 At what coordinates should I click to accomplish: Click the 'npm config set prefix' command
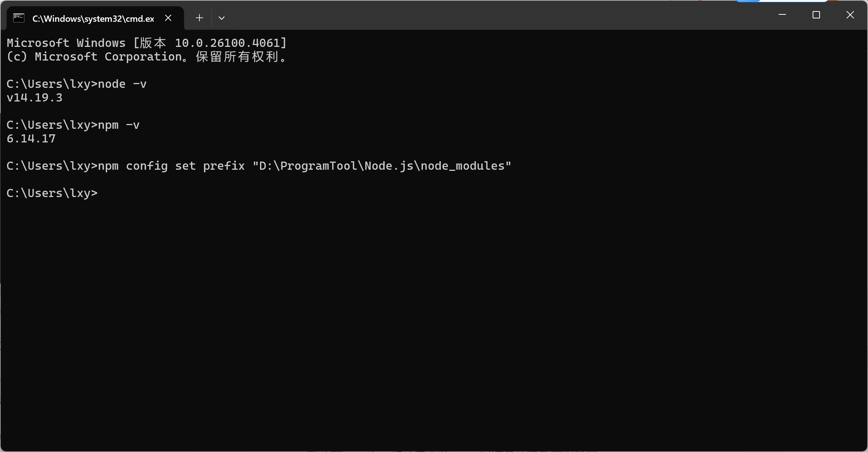pyautogui.click(x=171, y=166)
